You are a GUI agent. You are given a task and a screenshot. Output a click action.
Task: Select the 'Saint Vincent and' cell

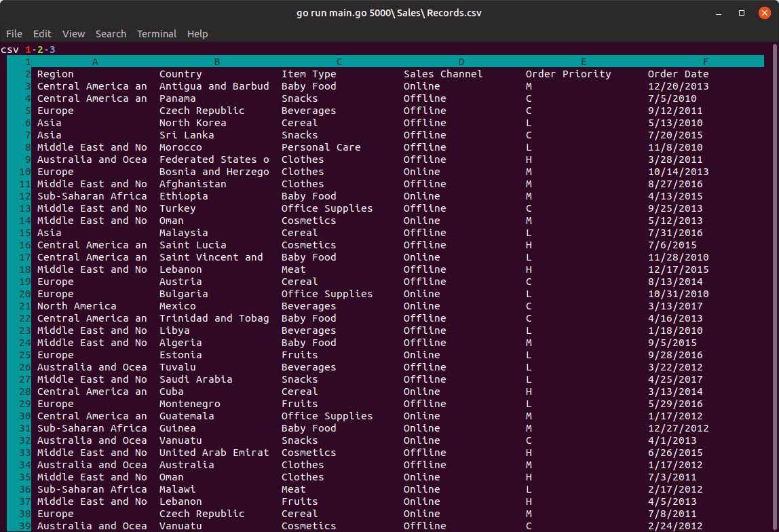pyautogui.click(x=211, y=257)
